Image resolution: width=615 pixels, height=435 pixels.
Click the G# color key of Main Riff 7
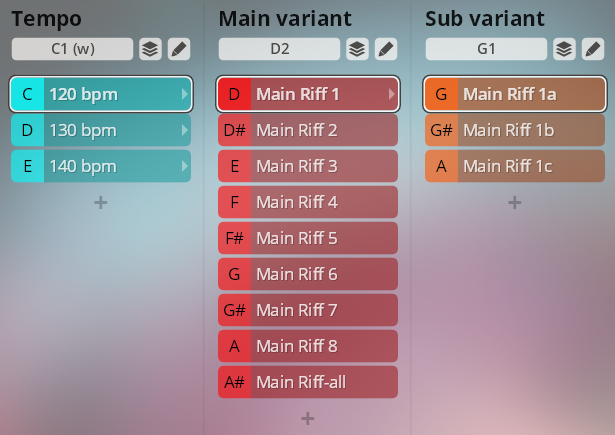point(234,311)
